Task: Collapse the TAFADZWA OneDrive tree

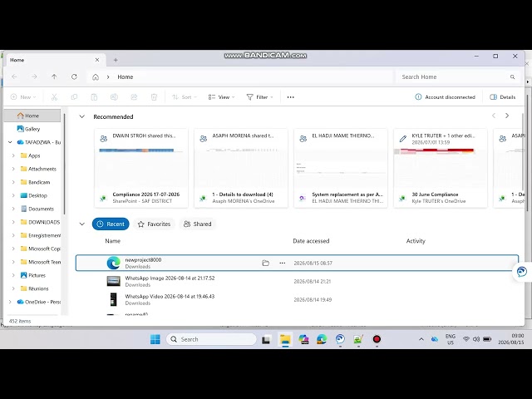Action: (10, 142)
